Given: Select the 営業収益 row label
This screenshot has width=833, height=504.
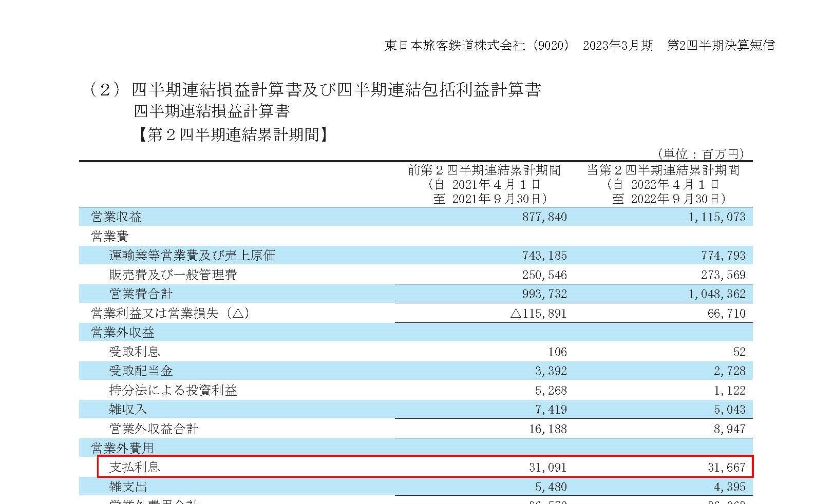Looking at the screenshot, I should tap(116, 217).
